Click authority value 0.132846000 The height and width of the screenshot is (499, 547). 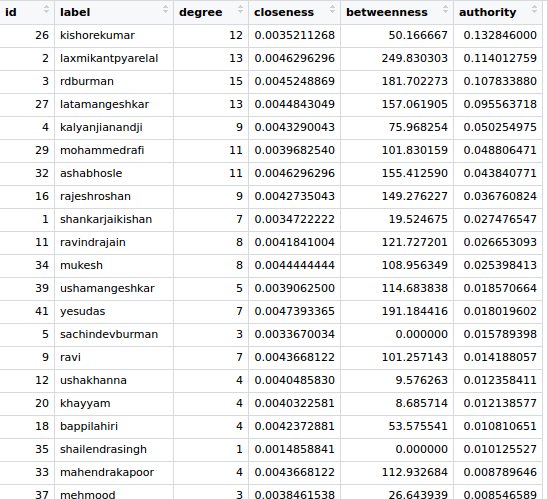point(500,35)
